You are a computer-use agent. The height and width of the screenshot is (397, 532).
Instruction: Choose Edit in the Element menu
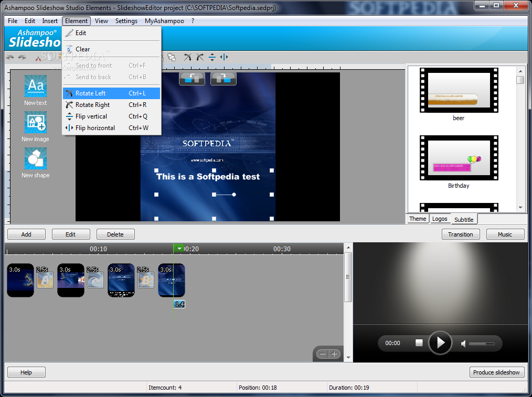click(111, 33)
